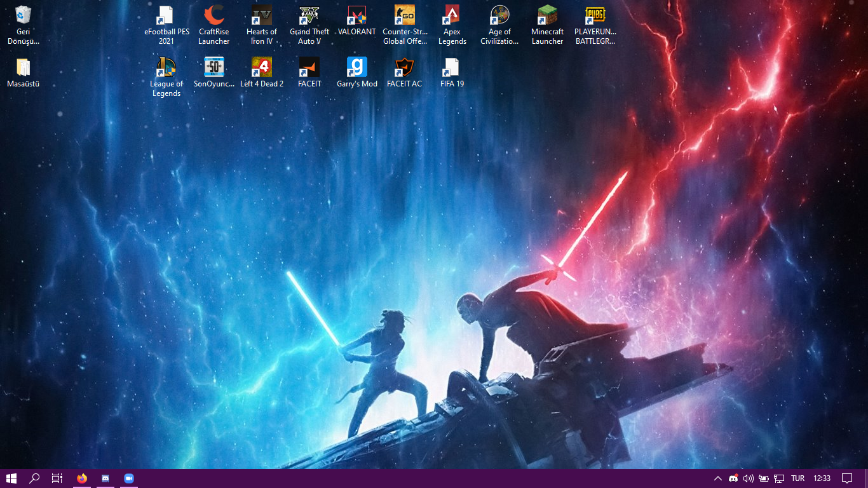868x488 pixels.
Task: Open the Windows Start menu
Action: pos(11,478)
